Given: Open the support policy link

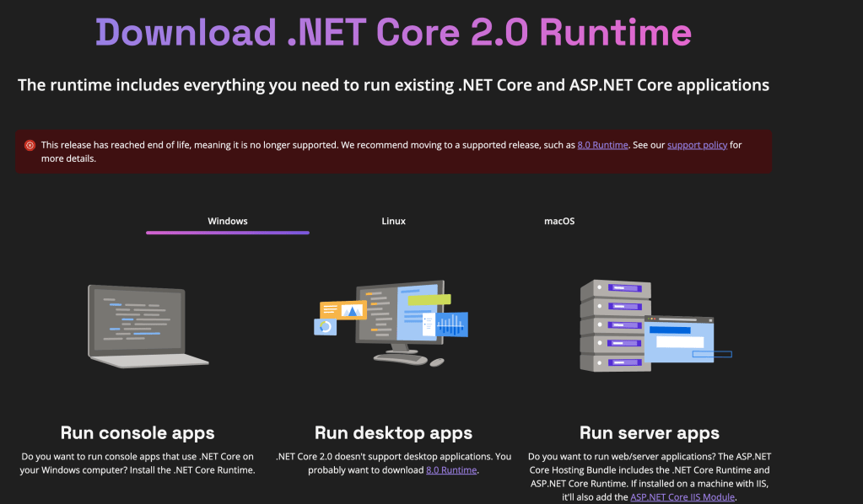Looking at the screenshot, I should [697, 145].
